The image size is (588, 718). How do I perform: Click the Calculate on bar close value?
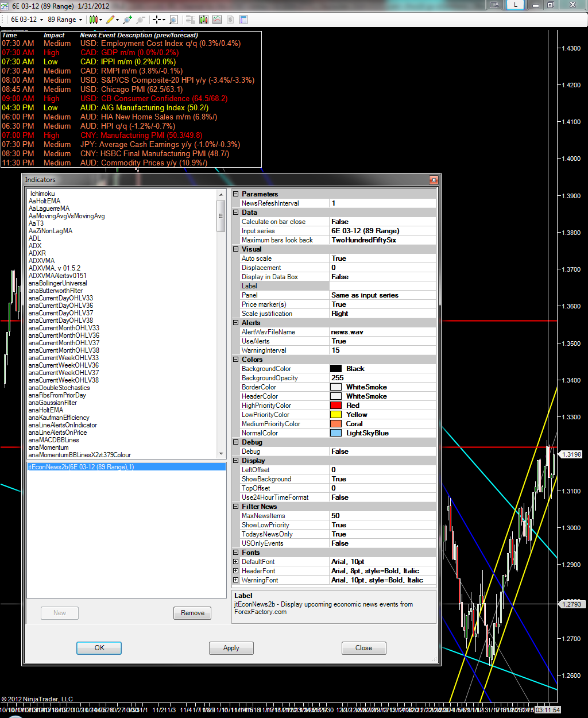pyautogui.click(x=382, y=222)
